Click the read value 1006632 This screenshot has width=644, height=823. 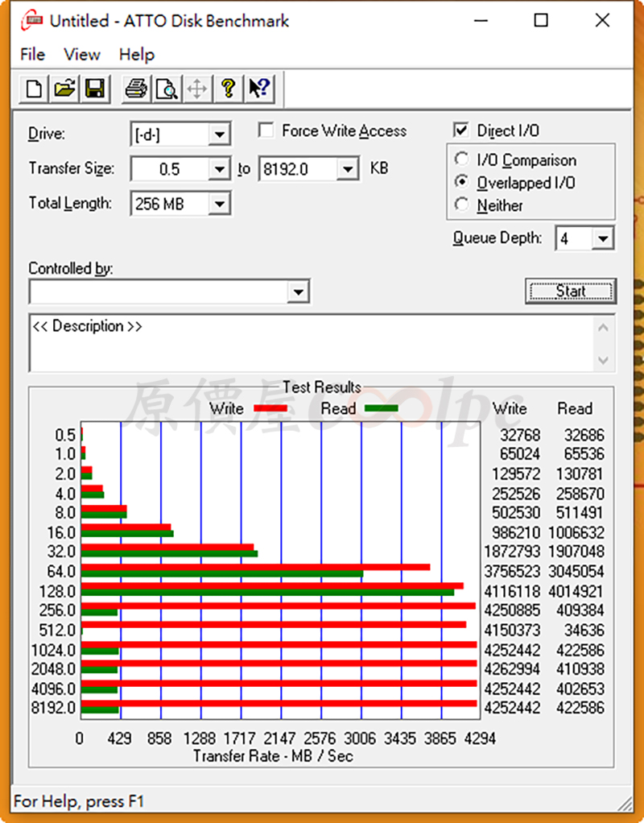576,532
